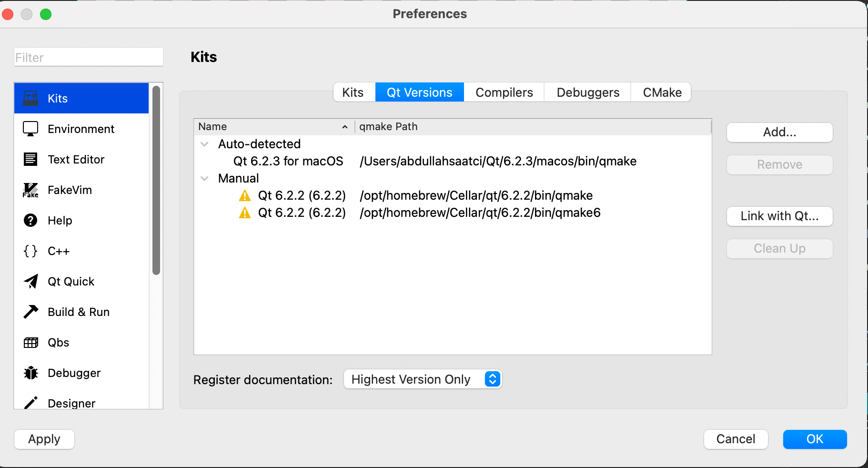Open the Debuggers tab
This screenshot has height=468, width=868.
[x=587, y=92]
